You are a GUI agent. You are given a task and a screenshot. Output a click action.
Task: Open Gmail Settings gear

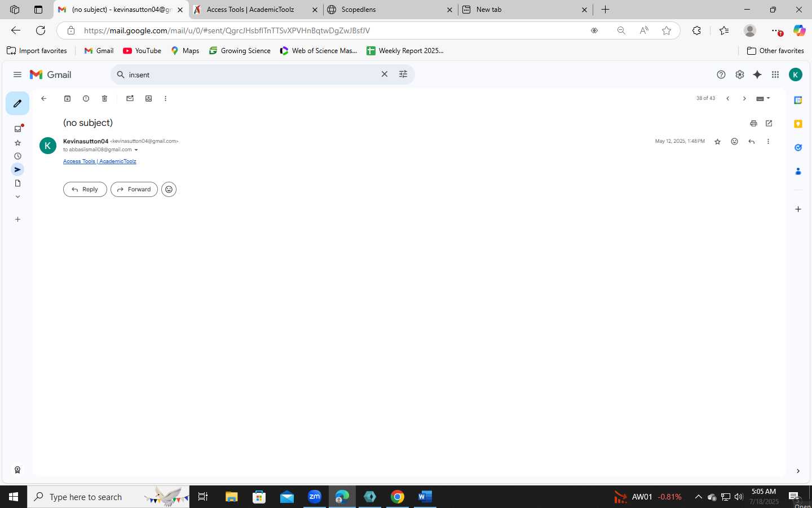click(739, 75)
